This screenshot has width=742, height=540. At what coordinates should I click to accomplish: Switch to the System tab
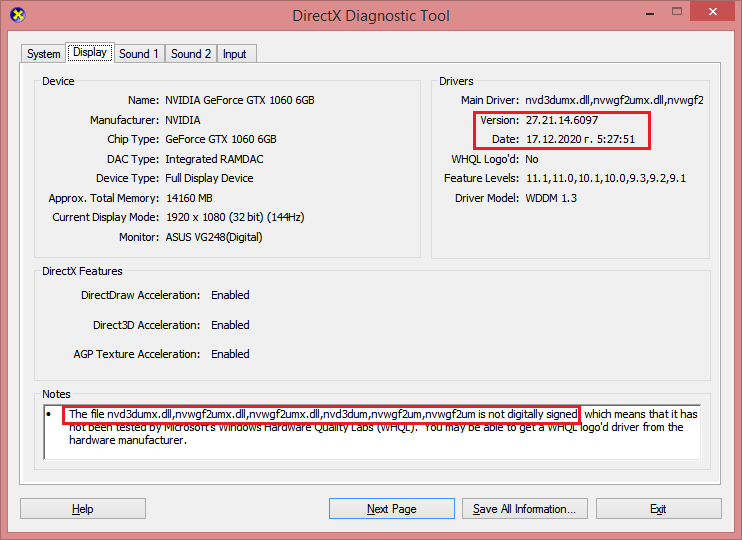[x=44, y=53]
